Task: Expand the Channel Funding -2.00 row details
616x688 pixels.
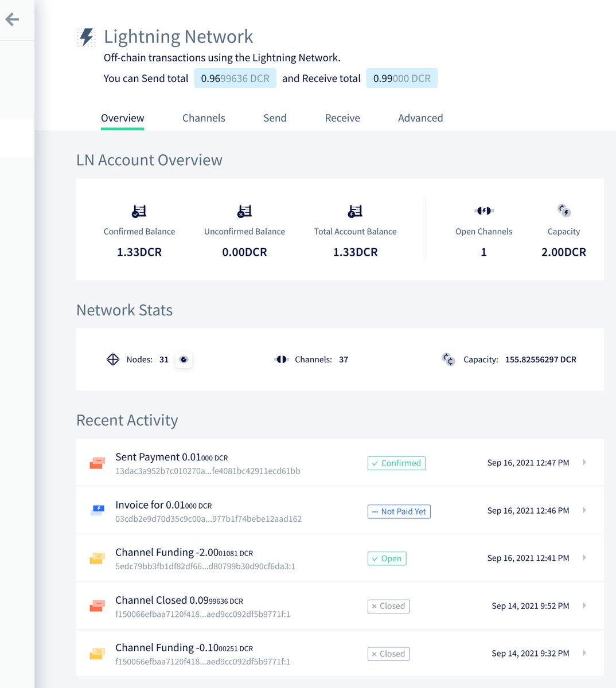Action: click(584, 557)
